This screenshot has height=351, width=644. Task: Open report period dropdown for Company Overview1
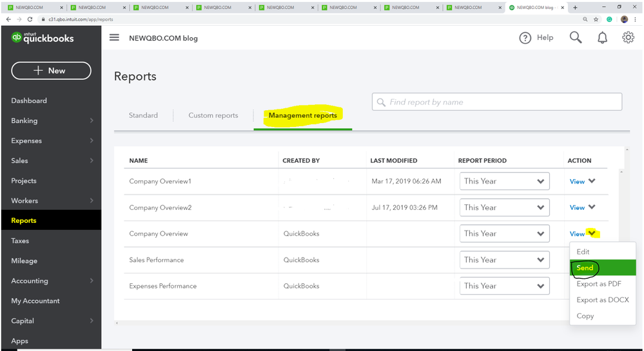click(504, 181)
